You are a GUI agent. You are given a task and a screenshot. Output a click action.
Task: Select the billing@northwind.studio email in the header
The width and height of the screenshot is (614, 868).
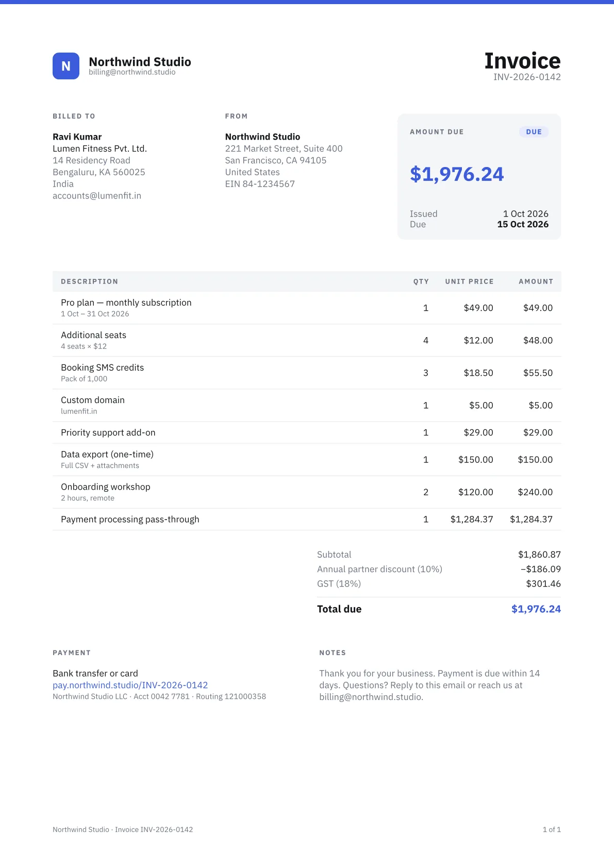132,72
